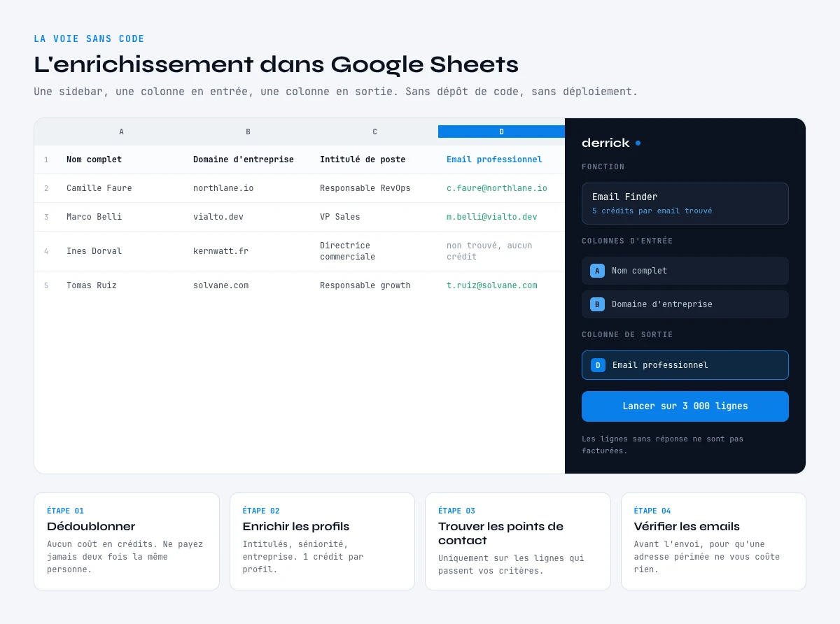Select column header A in the sheet

click(x=121, y=132)
